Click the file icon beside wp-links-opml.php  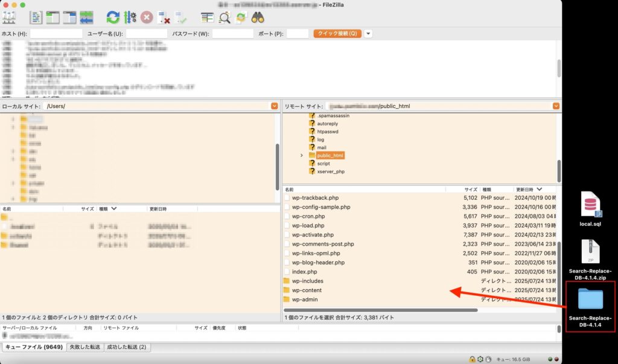[x=287, y=253]
